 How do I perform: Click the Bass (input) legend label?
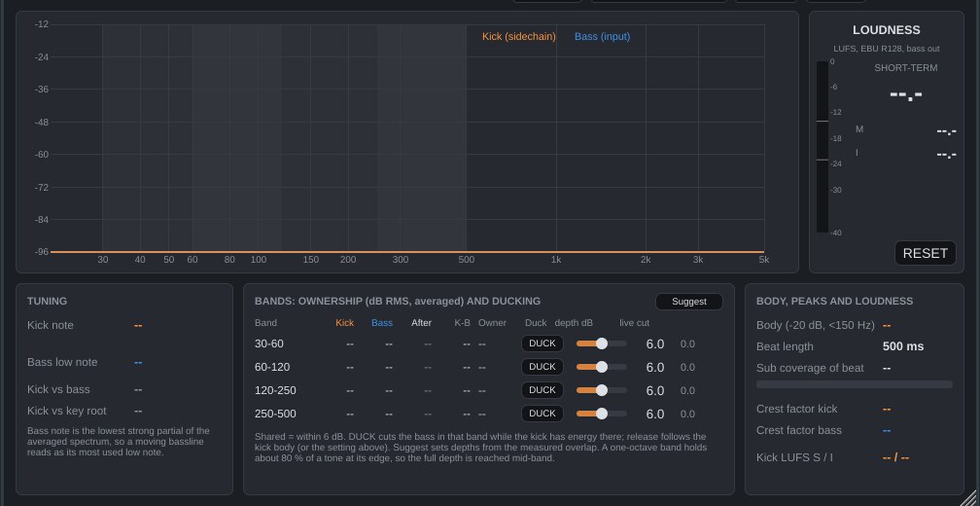pyautogui.click(x=602, y=36)
